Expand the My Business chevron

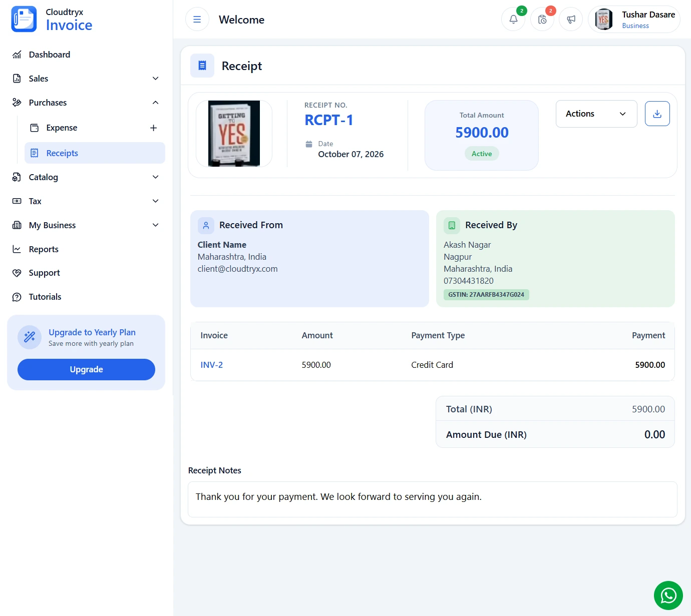point(156,225)
